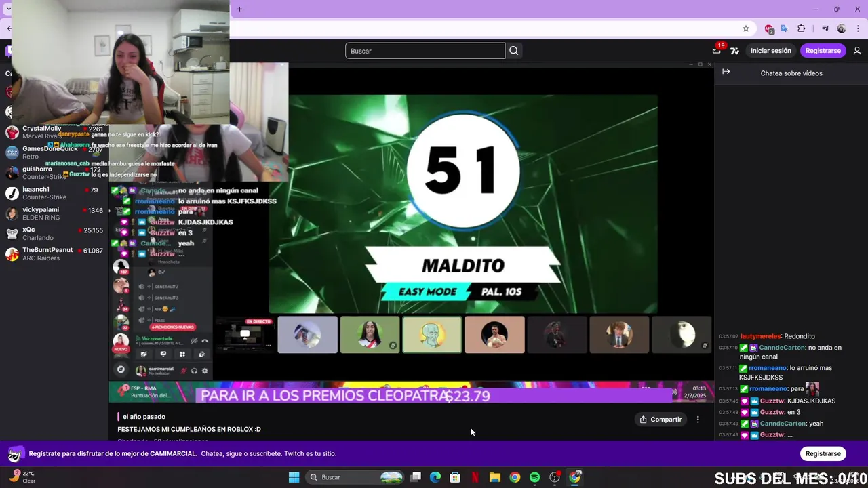Screen dimensions: 868x488
Task: Click inside the Twitch Buscar search field
Action: 425,51
